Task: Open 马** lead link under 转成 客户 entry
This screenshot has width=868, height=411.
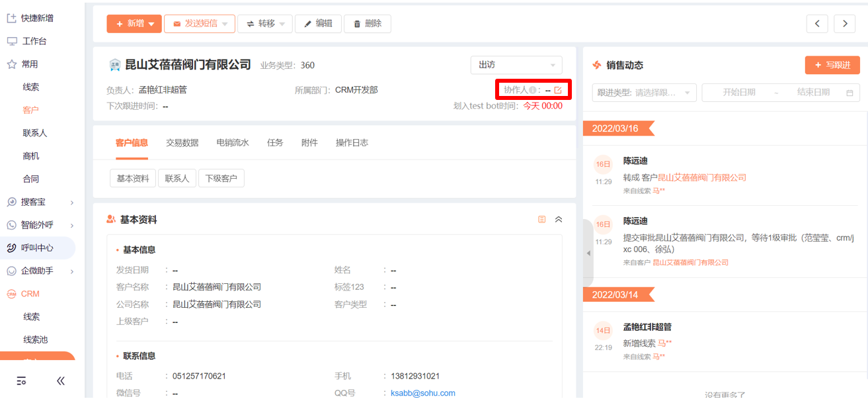Action: pyautogui.click(x=658, y=191)
